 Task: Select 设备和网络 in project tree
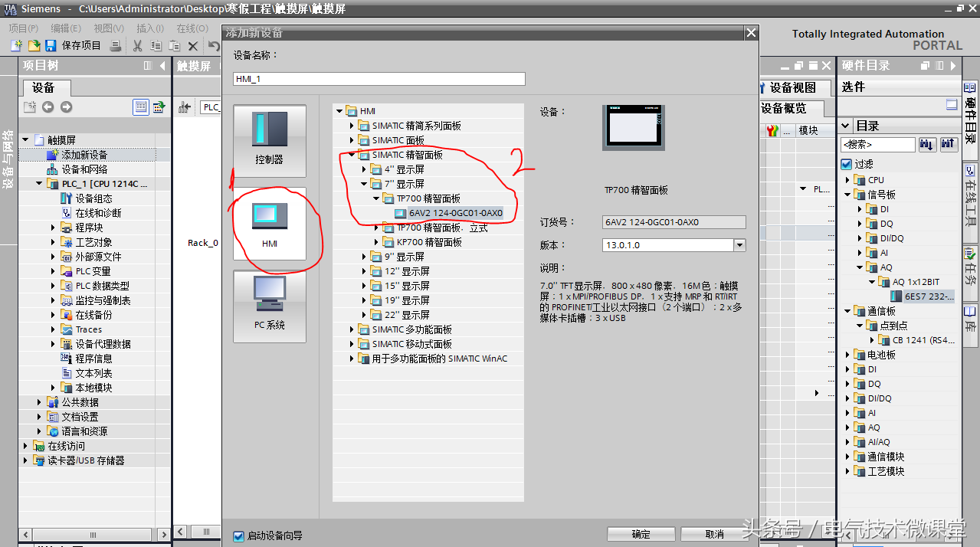point(84,169)
